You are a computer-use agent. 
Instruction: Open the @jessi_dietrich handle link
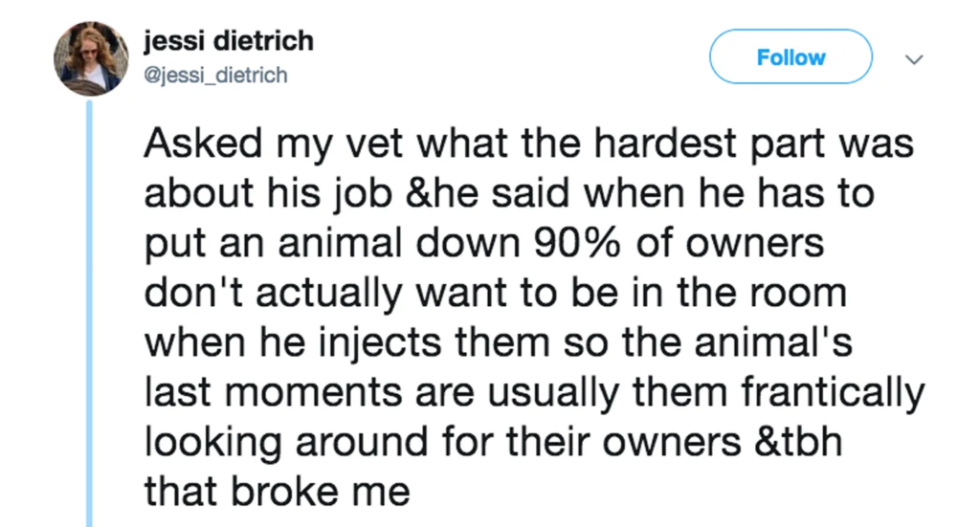(215, 76)
